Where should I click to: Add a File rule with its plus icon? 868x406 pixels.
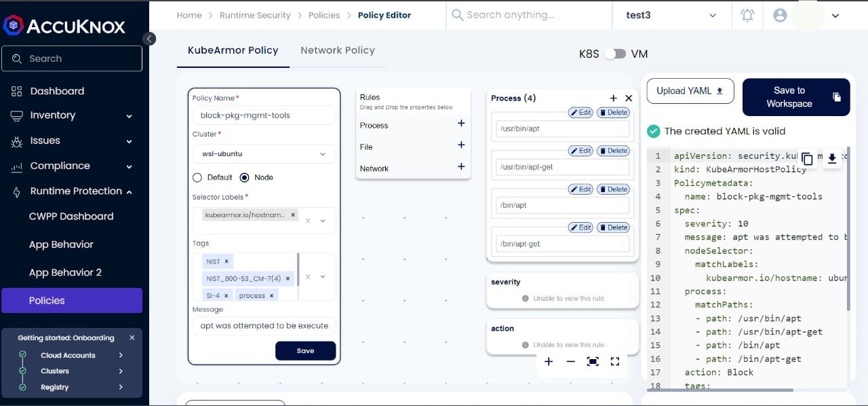pyautogui.click(x=461, y=145)
